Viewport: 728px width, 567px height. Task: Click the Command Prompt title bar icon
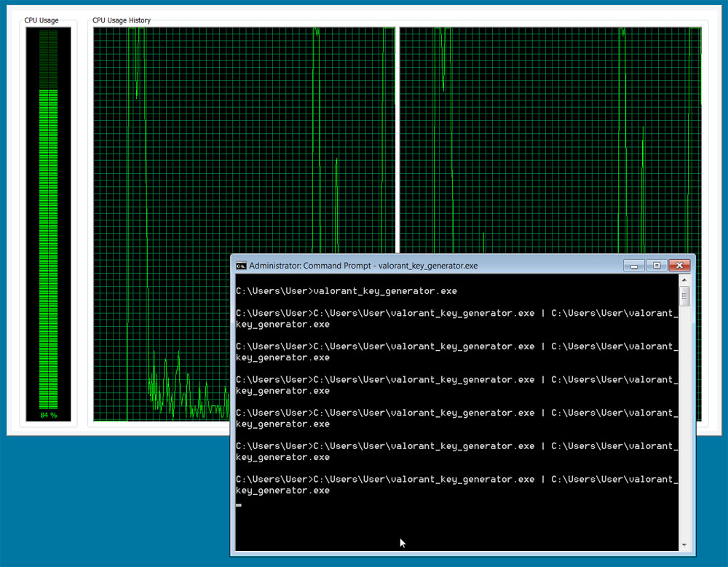point(241,266)
